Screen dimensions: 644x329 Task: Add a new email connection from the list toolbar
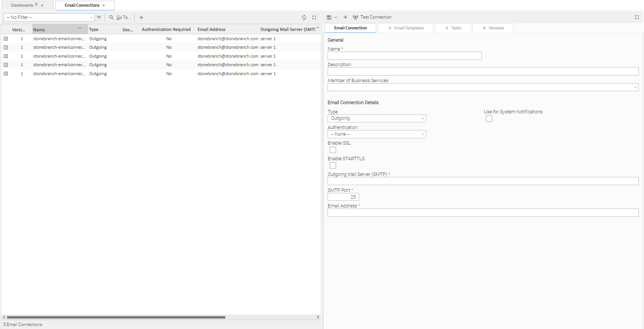[141, 17]
